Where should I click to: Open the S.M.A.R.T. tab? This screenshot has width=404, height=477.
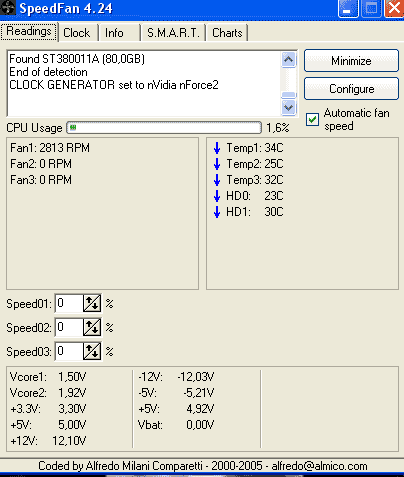tap(173, 33)
